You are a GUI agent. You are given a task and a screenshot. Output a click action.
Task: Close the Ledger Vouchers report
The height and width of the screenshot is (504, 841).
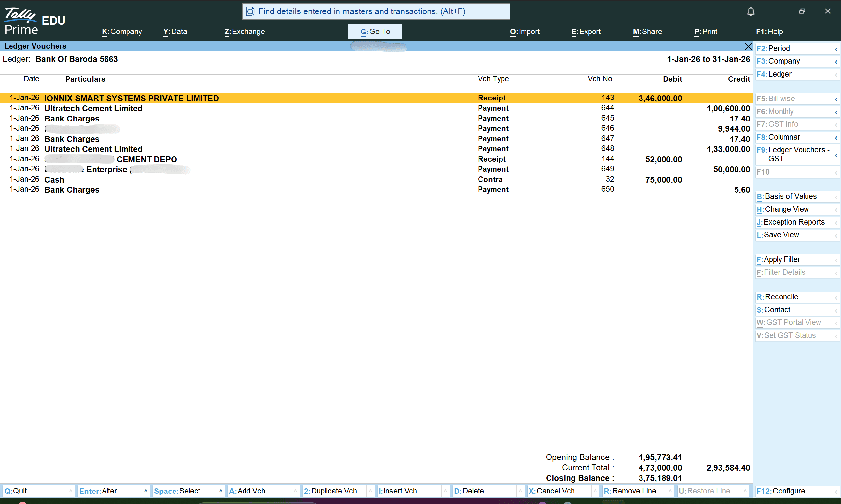pos(748,46)
